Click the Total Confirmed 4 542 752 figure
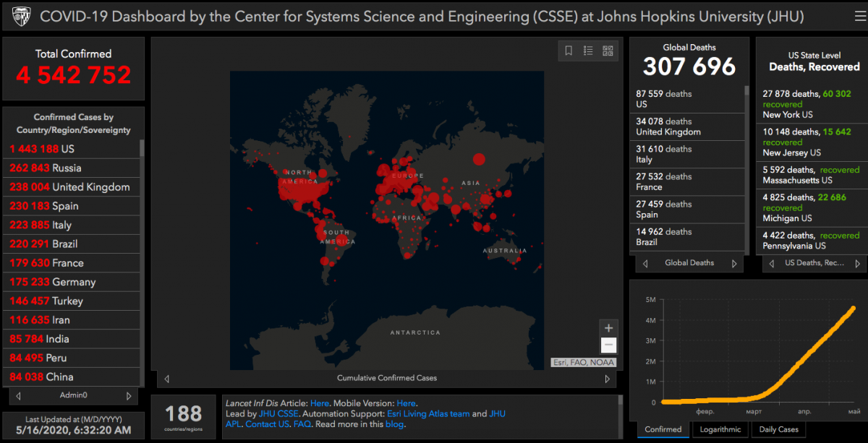868x443 pixels. tap(74, 74)
